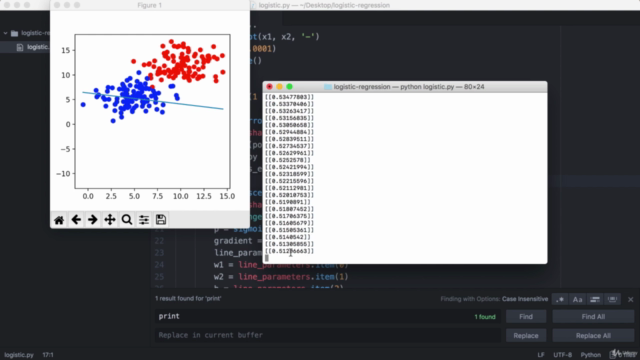The width and height of the screenshot is (640, 360).
Task: Toggle Use Regex find option
Action: 560,299
